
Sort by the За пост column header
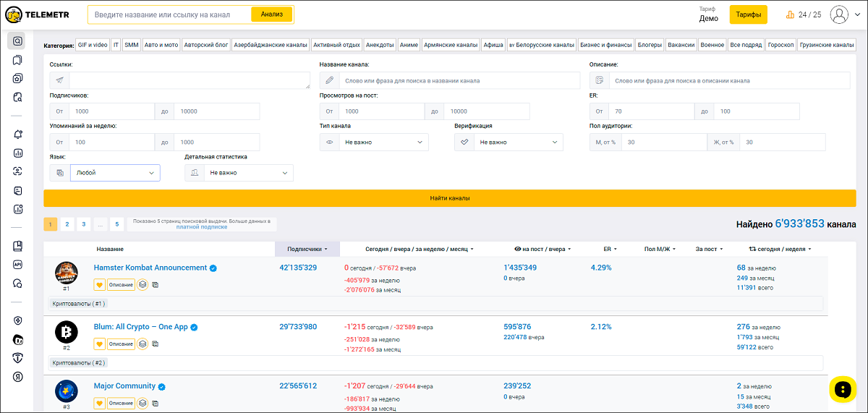tap(709, 249)
